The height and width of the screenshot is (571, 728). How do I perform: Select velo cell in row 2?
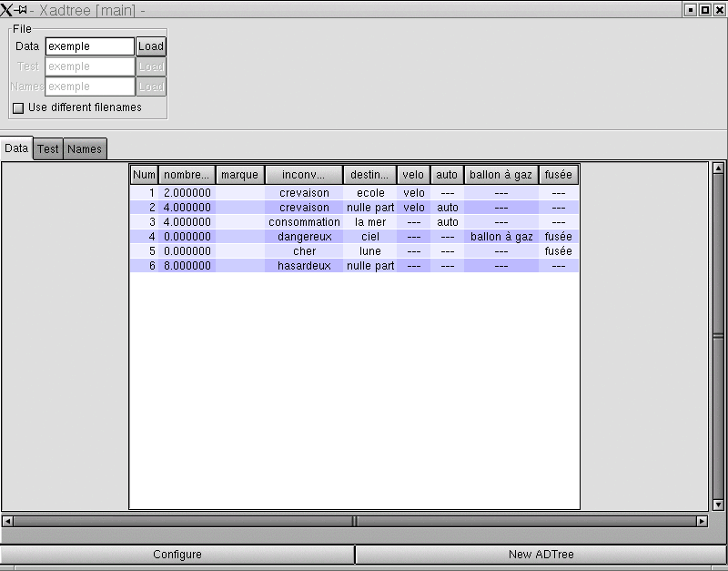pos(414,208)
